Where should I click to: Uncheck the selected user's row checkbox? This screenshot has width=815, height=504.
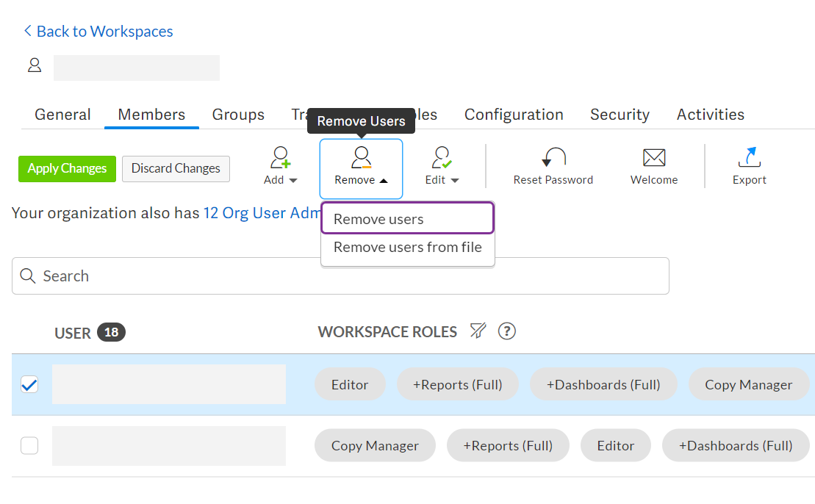[x=29, y=384]
